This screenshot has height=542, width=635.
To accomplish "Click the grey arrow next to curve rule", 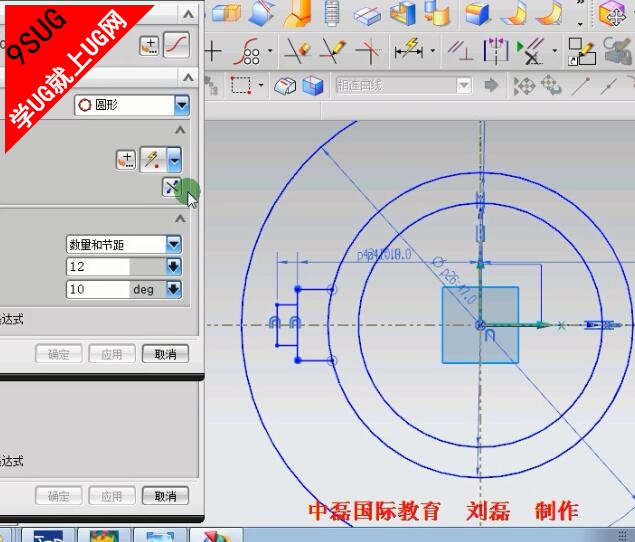I will [x=491, y=85].
